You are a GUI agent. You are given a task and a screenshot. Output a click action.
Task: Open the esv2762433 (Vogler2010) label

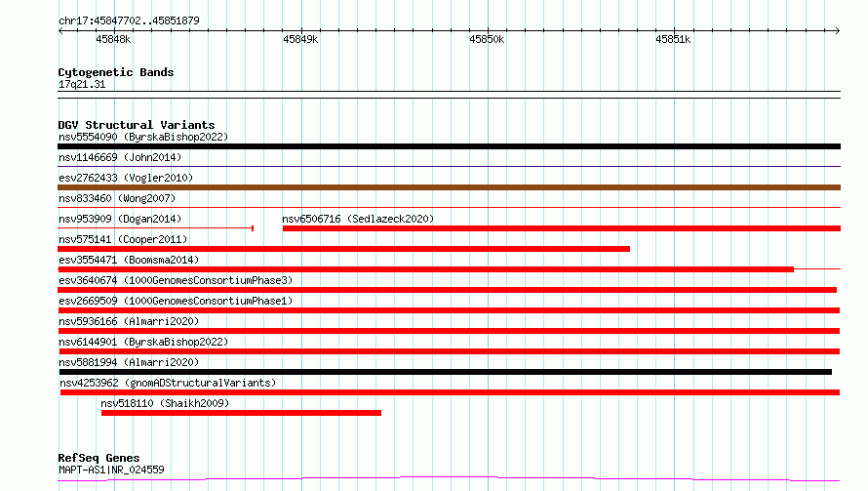pyautogui.click(x=126, y=178)
